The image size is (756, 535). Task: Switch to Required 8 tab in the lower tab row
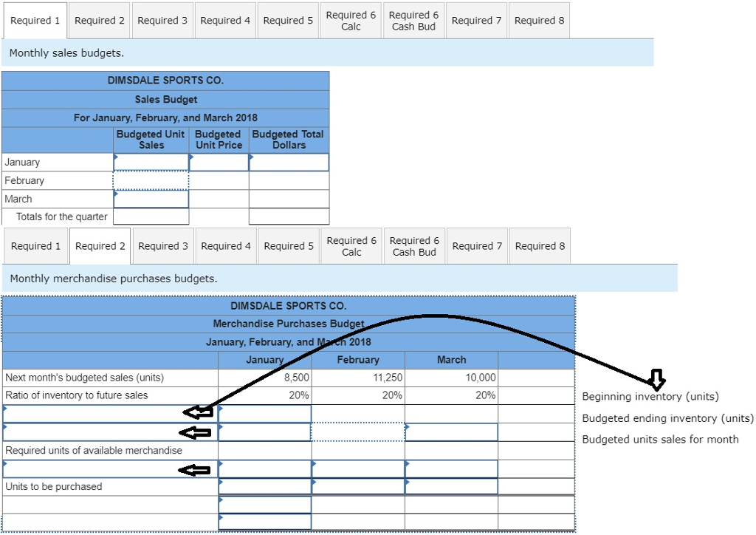540,246
